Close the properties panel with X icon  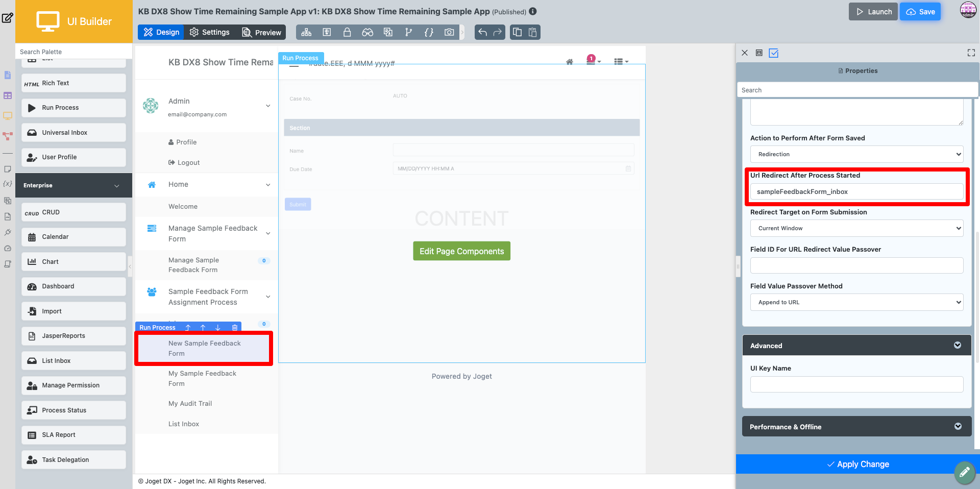745,53
